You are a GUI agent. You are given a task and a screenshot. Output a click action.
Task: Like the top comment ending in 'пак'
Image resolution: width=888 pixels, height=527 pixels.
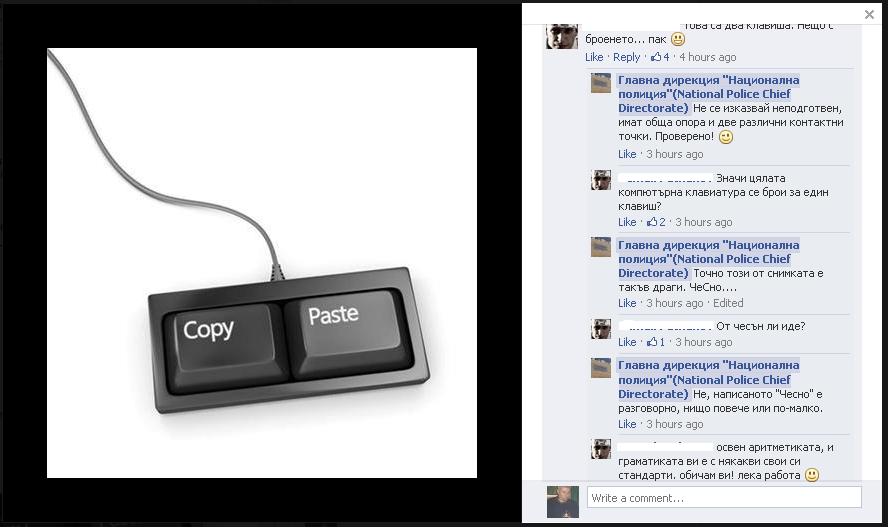pyautogui.click(x=594, y=57)
